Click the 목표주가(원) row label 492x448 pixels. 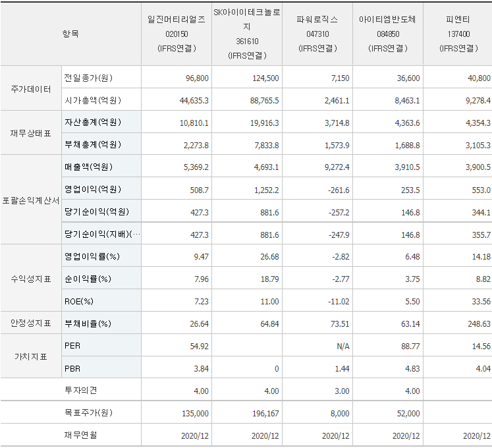click(88, 412)
